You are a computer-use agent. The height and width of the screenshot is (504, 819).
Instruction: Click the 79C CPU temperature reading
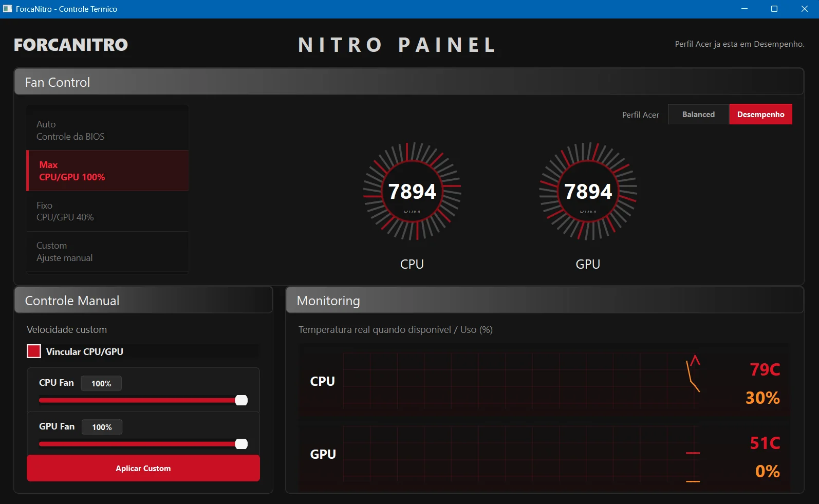pos(765,369)
